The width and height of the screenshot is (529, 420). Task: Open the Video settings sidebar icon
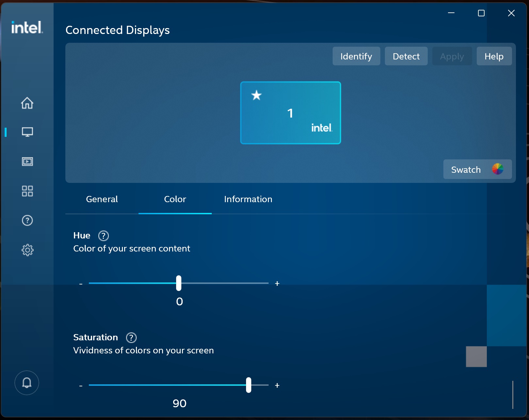[x=27, y=161]
